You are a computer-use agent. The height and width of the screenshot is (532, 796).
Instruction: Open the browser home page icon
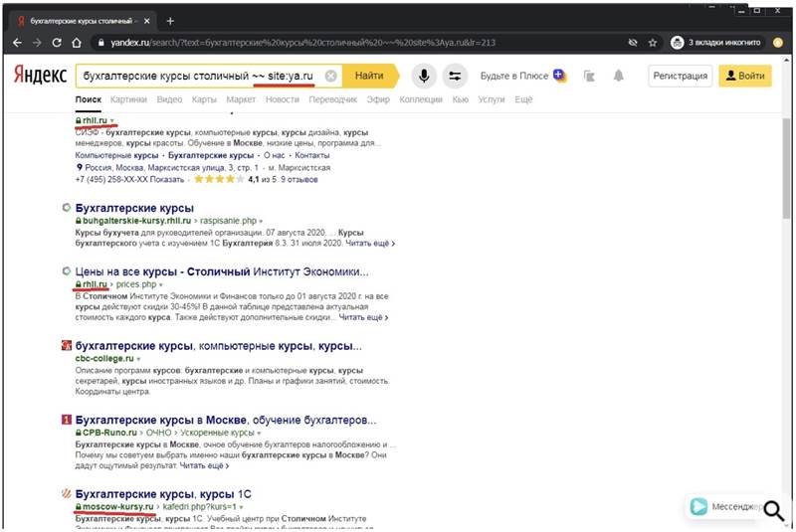(77, 43)
